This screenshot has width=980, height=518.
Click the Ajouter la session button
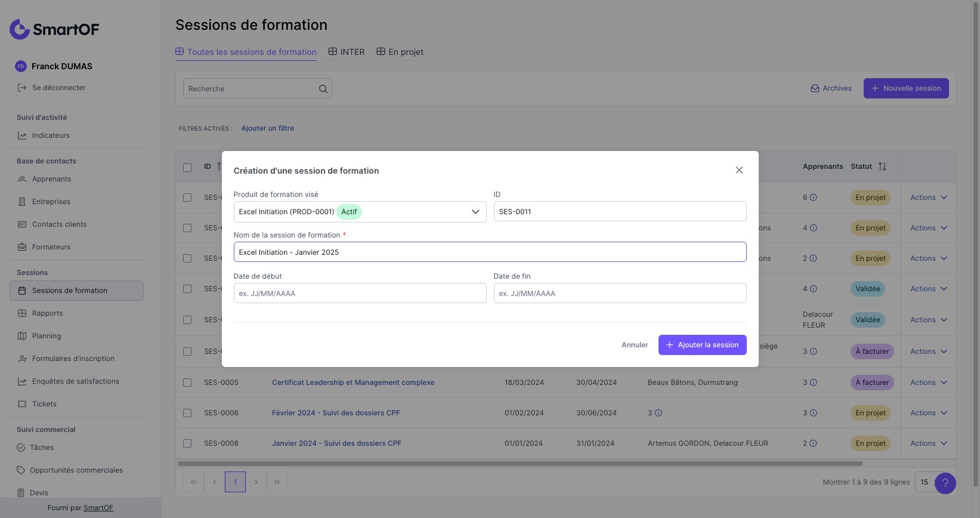click(x=702, y=345)
